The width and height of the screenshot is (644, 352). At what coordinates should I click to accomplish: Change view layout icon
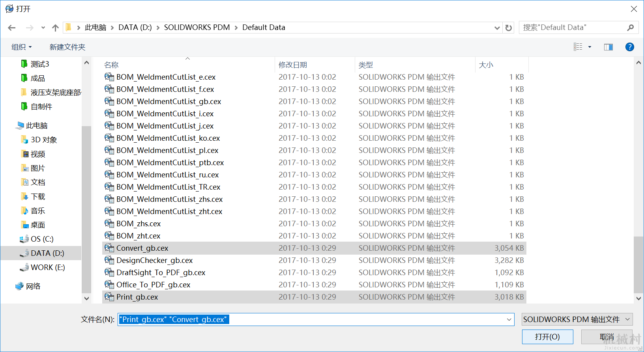[x=578, y=47]
